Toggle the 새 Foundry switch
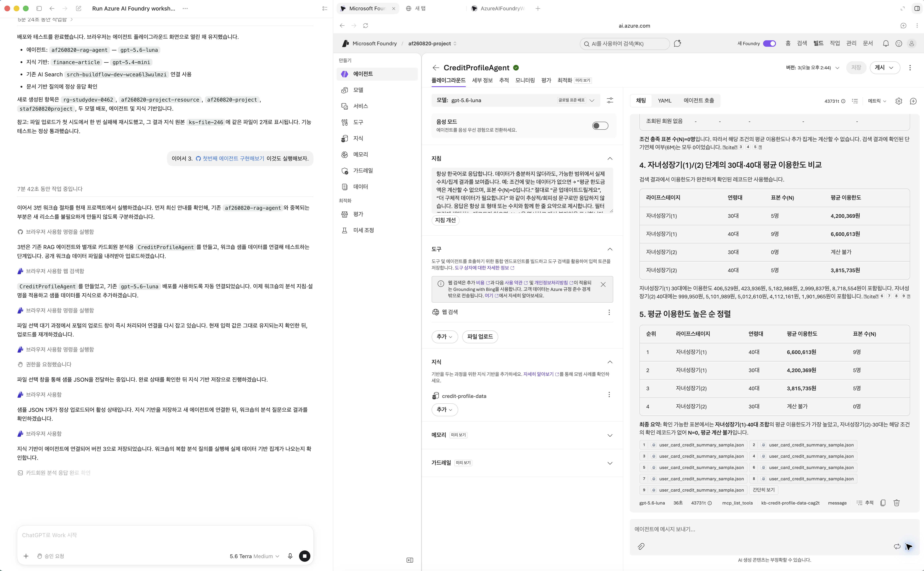The image size is (924, 571). coord(769,44)
